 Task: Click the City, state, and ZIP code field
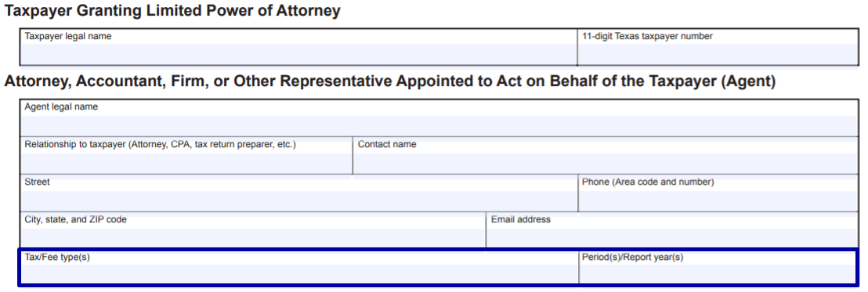click(x=253, y=238)
